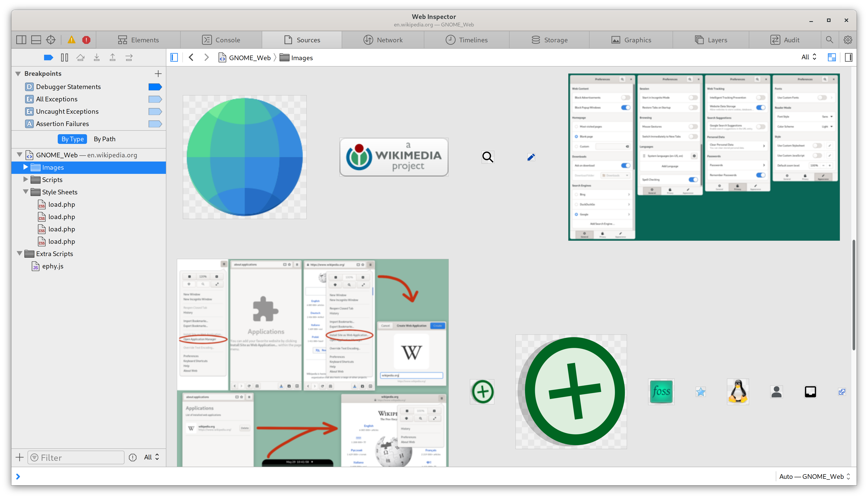Screen dimensions: 868x498
Task: Add a new breakpoint with plus icon
Action: tap(158, 74)
